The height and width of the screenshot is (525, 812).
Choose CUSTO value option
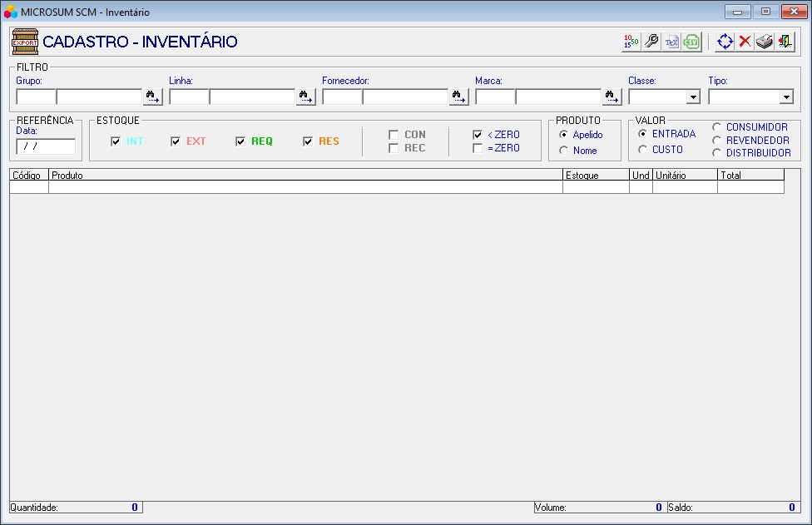[x=643, y=150]
